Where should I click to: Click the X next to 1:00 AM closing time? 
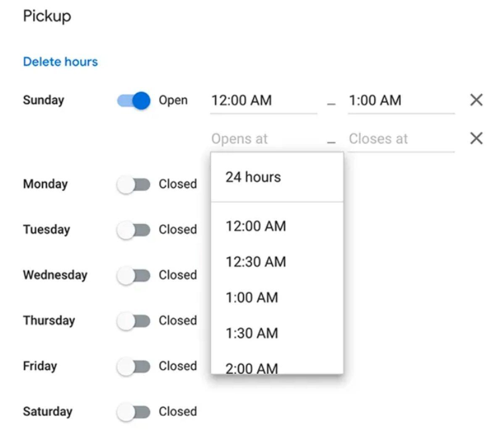coord(476,100)
